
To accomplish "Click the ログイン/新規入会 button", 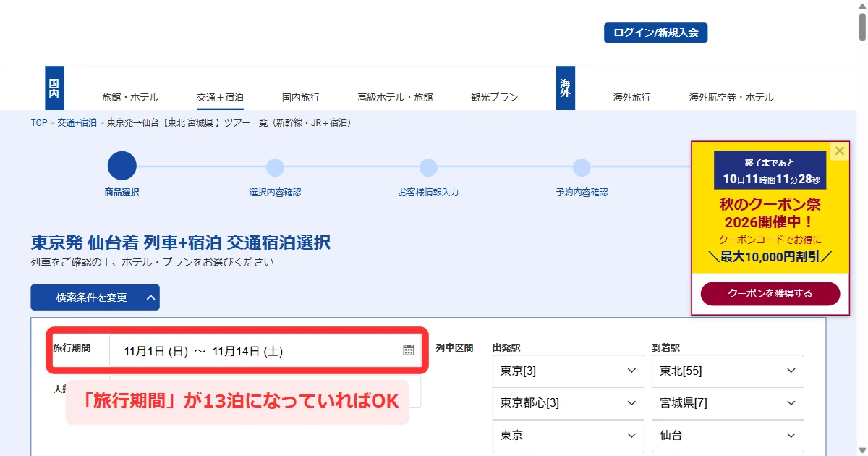I will tap(655, 33).
